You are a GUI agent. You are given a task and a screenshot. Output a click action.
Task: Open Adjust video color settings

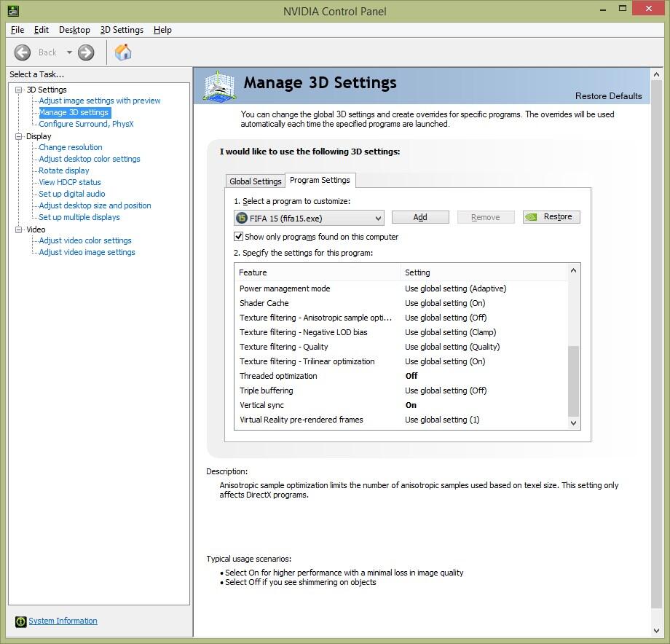(85, 240)
